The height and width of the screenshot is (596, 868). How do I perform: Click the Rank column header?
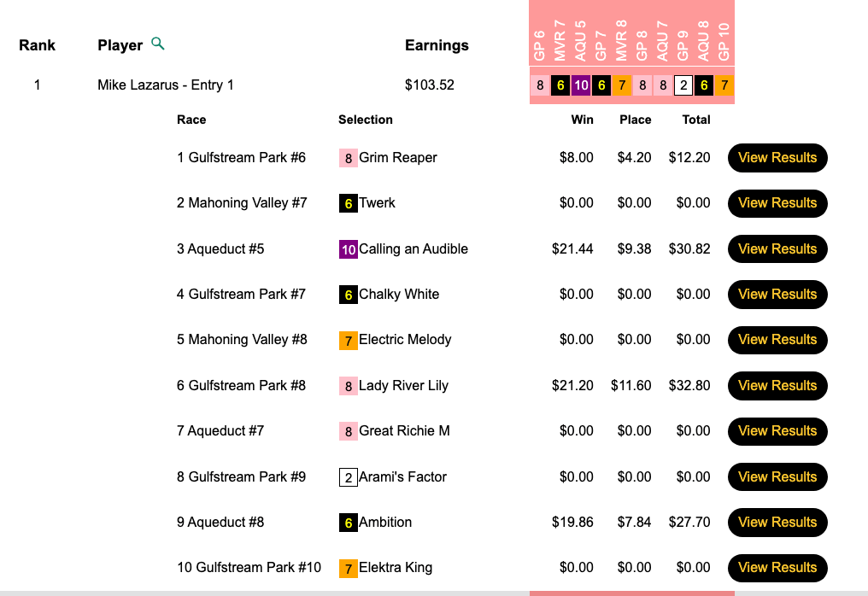pos(37,45)
